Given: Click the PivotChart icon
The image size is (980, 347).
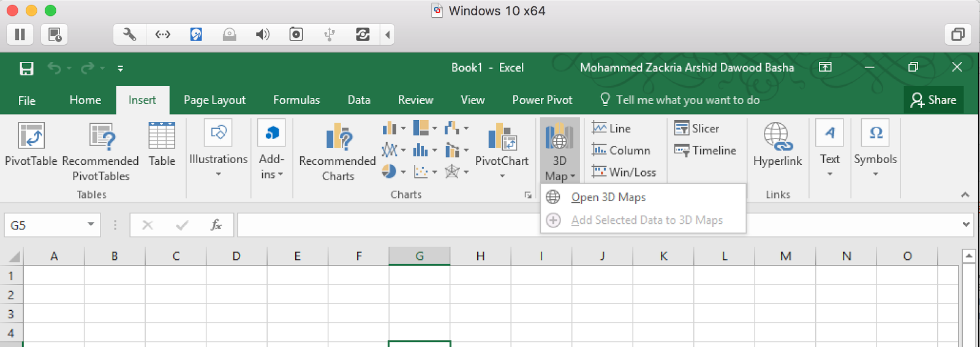Looking at the screenshot, I should pos(502,137).
